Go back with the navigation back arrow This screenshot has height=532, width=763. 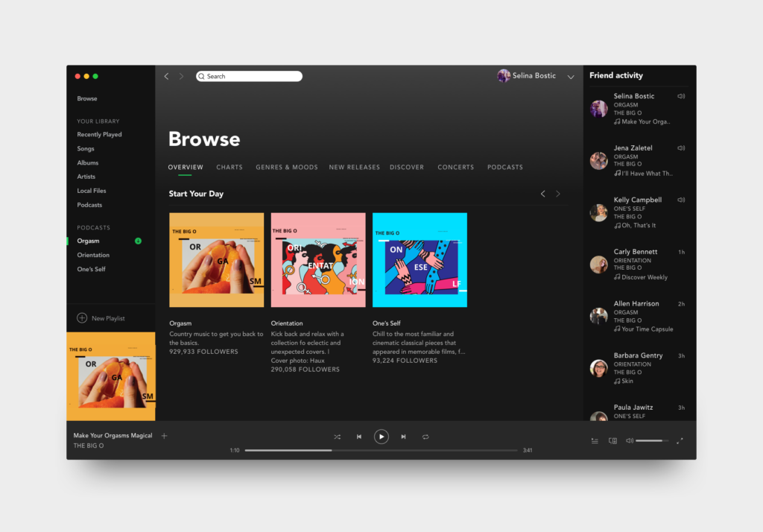pos(166,76)
